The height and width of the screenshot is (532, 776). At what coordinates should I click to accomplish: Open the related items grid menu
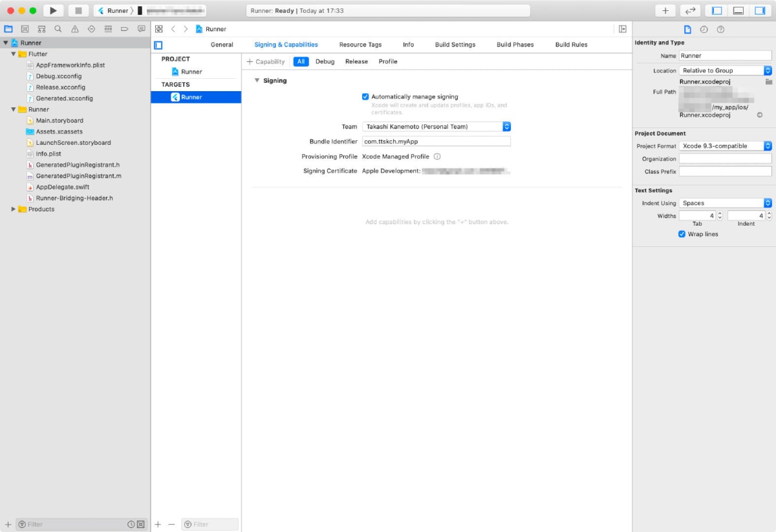(x=159, y=29)
